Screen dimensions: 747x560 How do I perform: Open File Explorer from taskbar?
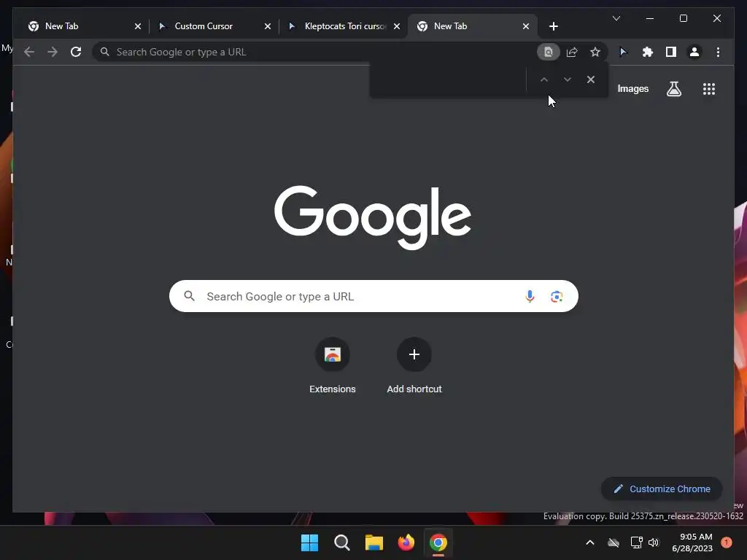pyautogui.click(x=374, y=542)
